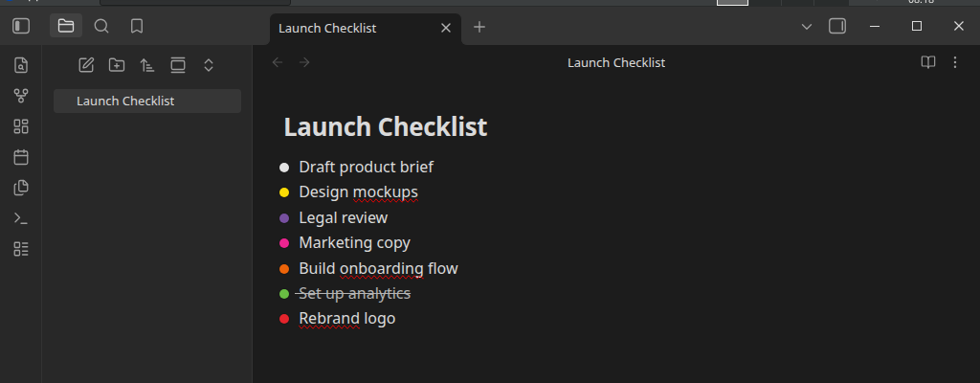Screen dimensions: 980x383
Task: Toggle the left sidebar collapse icon
Action: (x=21, y=26)
